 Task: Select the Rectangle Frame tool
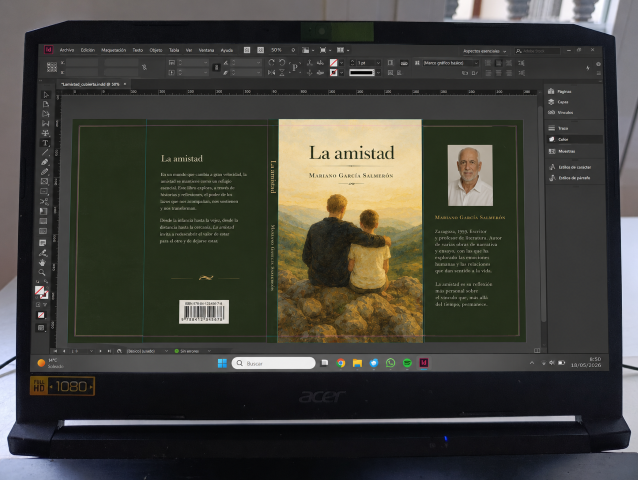point(45,181)
